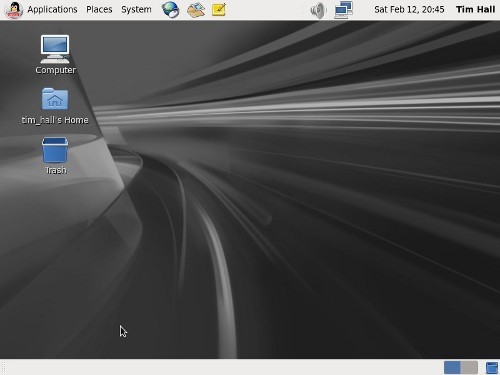
Task: Click the volume speaker icon
Action: [318, 10]
